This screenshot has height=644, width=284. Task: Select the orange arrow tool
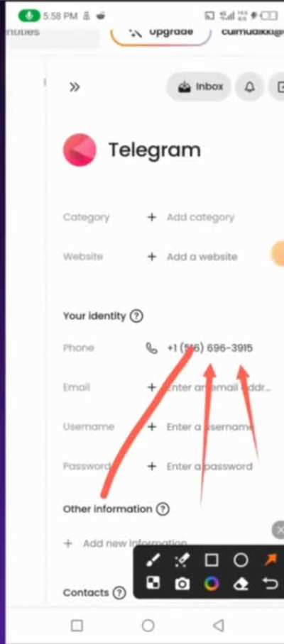(271, 560)
